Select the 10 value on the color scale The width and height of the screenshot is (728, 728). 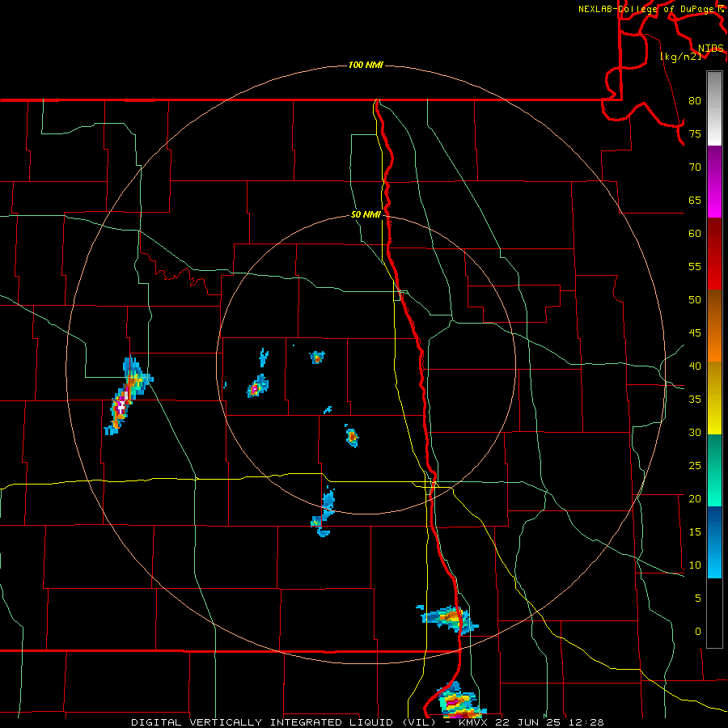pos(695,565)
